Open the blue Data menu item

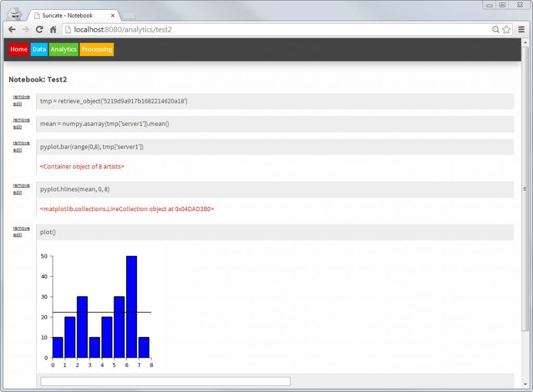pos(39,49)
